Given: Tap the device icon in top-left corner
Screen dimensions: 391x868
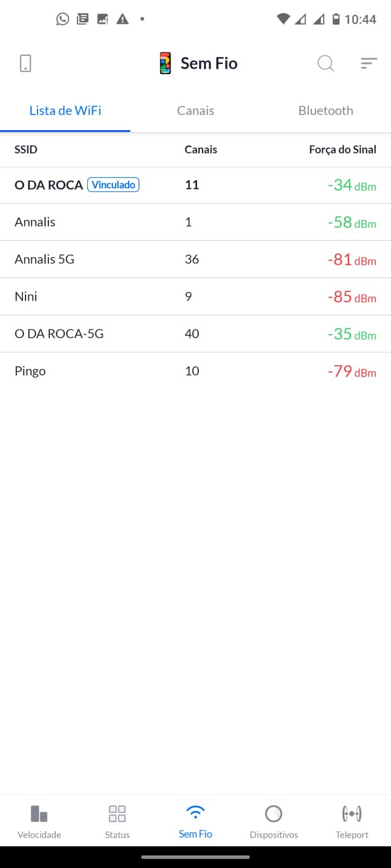Looking at the screenshot, I should (26, 63).
